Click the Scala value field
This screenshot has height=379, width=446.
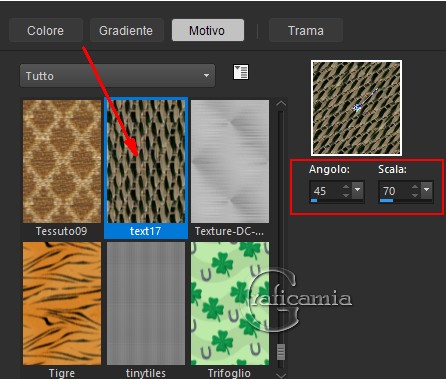394,191
